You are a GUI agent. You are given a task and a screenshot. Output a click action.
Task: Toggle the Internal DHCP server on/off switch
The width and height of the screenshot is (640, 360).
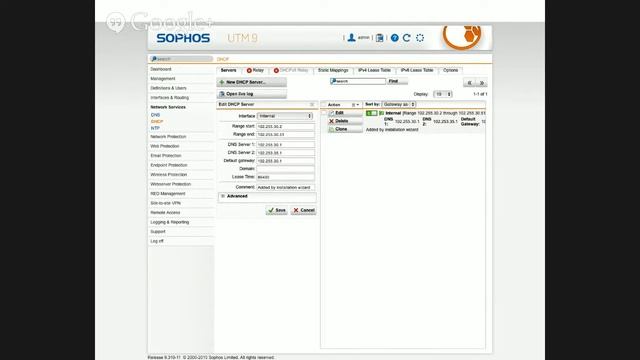(371, 113)
